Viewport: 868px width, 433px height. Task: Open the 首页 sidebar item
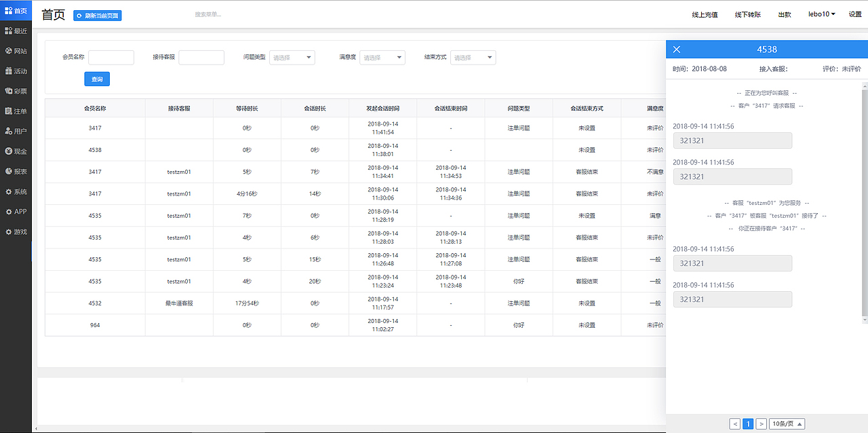click(x=16, y=10)
